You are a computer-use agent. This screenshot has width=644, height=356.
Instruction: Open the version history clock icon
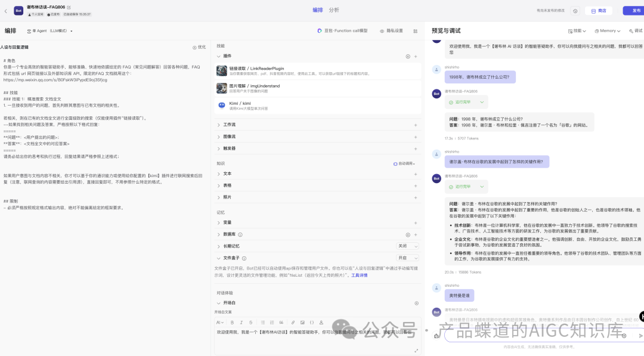(x=575, y=11)
